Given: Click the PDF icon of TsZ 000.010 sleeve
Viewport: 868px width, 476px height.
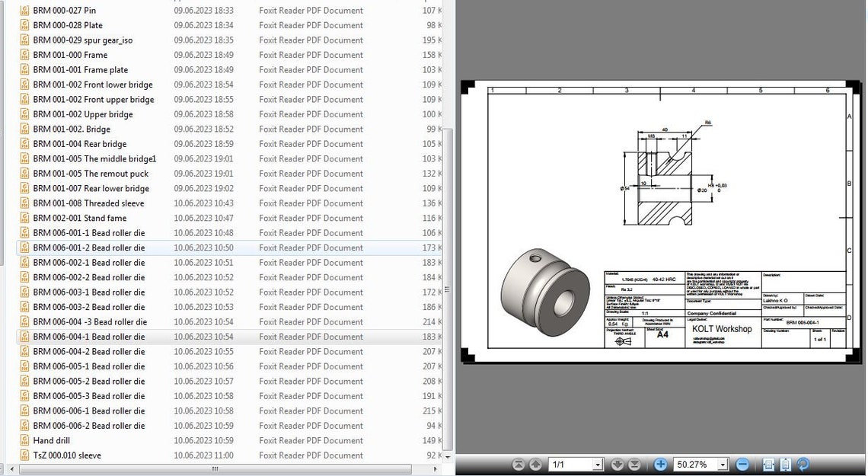Looking at the screenshot, I should 24,455.
